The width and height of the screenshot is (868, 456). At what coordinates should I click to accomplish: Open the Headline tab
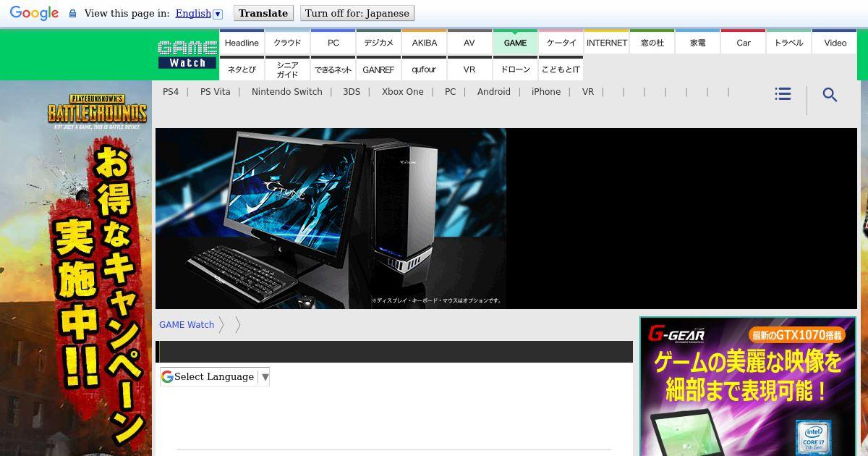coord(242,42)
